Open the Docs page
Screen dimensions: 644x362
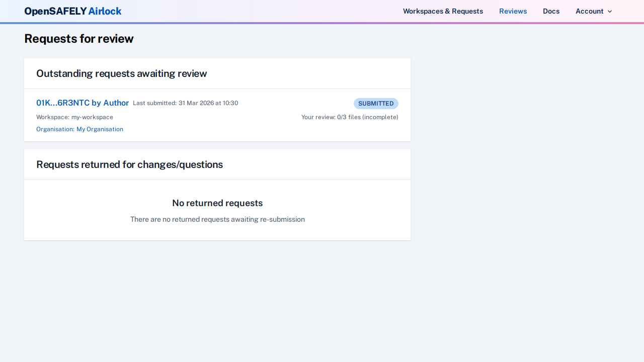pos(551,11)
